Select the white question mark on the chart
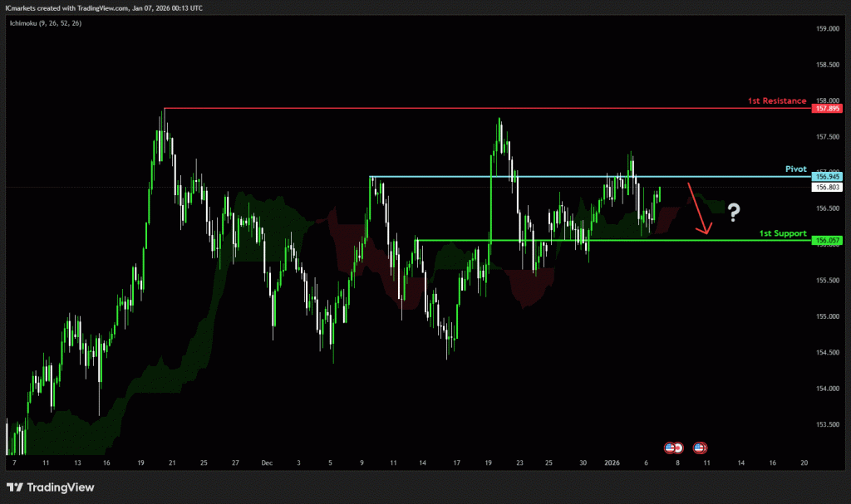Screen dimensions: 851x504 tap(734, 213)
